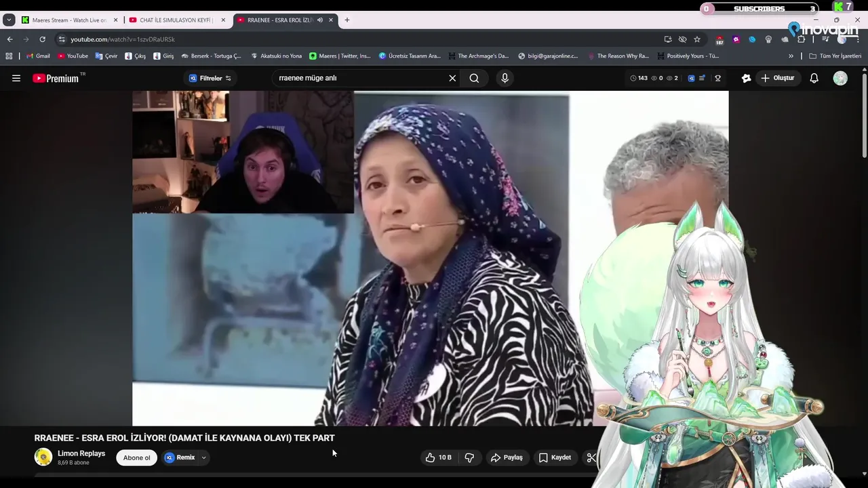This screenshot has height=488, width=868.
Task: Click the main video player
Action: click(x=431, y=258)
